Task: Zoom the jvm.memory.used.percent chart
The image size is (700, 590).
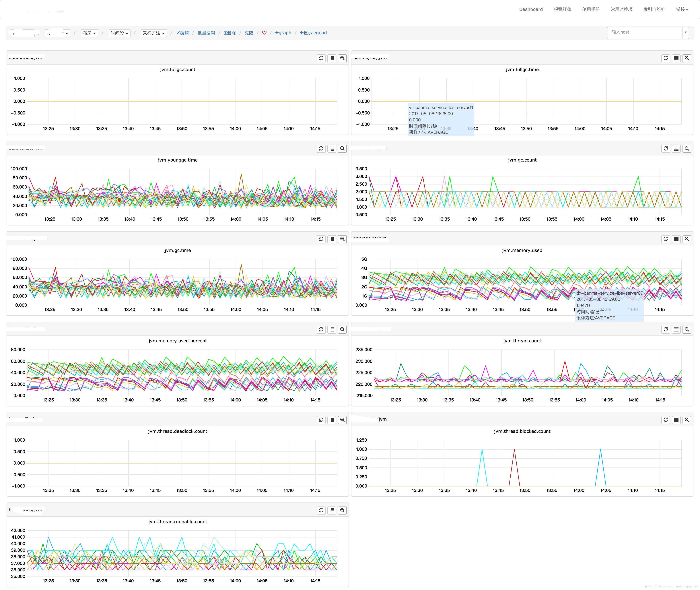Action: pos(342,329)
